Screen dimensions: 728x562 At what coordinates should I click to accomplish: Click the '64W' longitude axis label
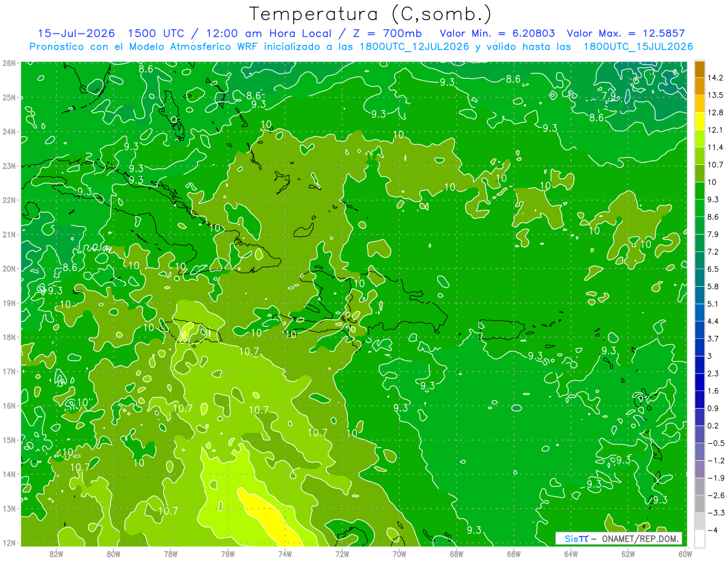(x=571, y=554)
